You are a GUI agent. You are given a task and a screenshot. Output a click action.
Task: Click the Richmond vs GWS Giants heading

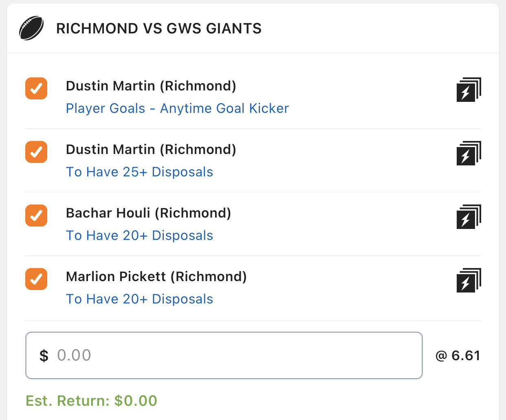click(159, 29)
